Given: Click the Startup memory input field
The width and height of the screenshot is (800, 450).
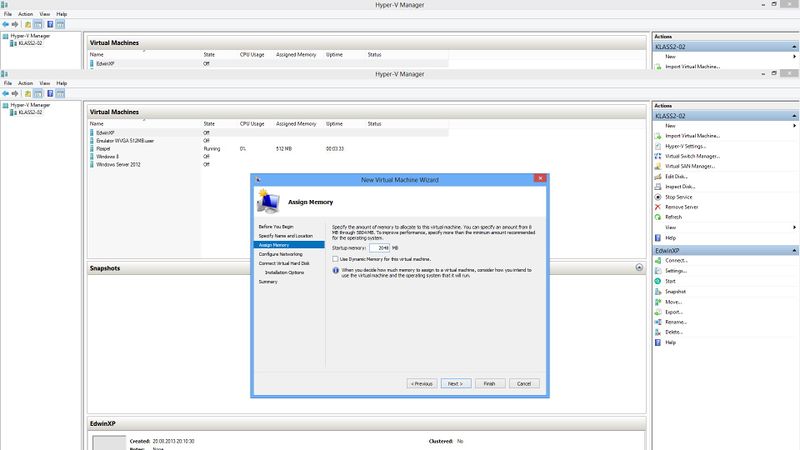Looking at the screenshot, I should 380,248.
